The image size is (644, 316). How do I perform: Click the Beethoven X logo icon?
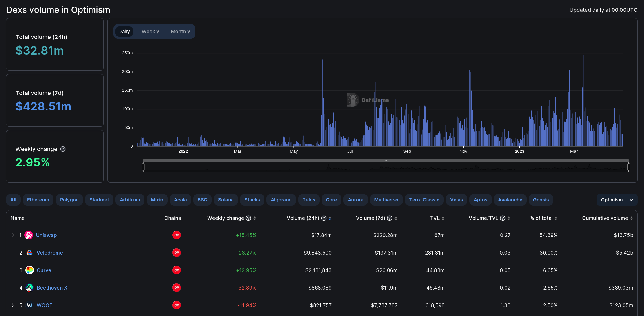pos(30,288)
